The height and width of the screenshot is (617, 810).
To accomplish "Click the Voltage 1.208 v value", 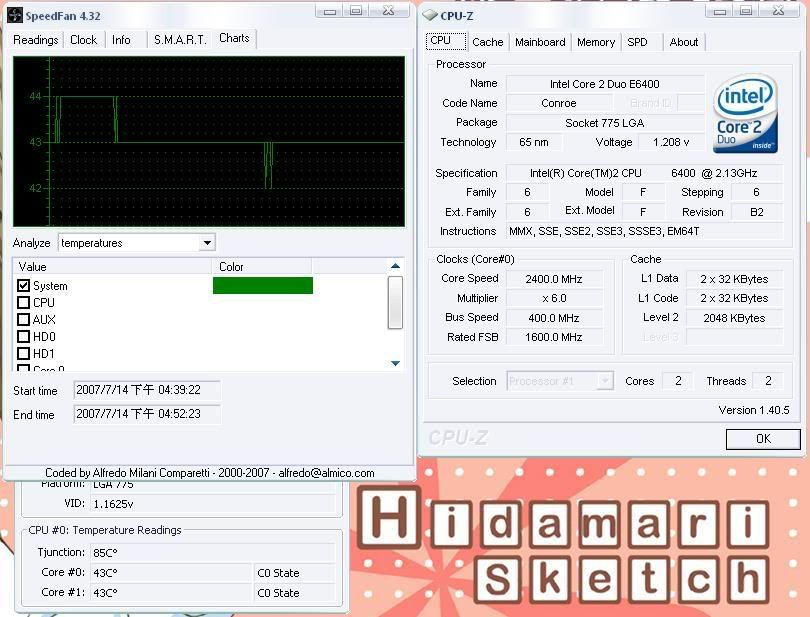I will tap(671, 142).
